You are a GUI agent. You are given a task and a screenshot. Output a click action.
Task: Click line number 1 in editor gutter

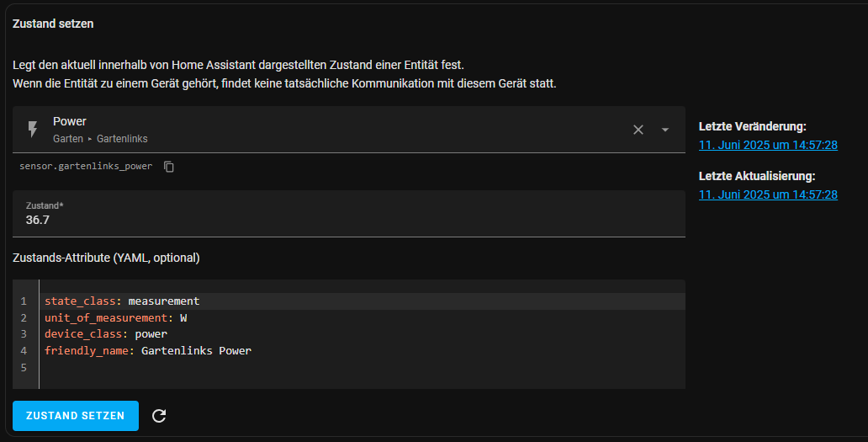[x=24, y=301]
